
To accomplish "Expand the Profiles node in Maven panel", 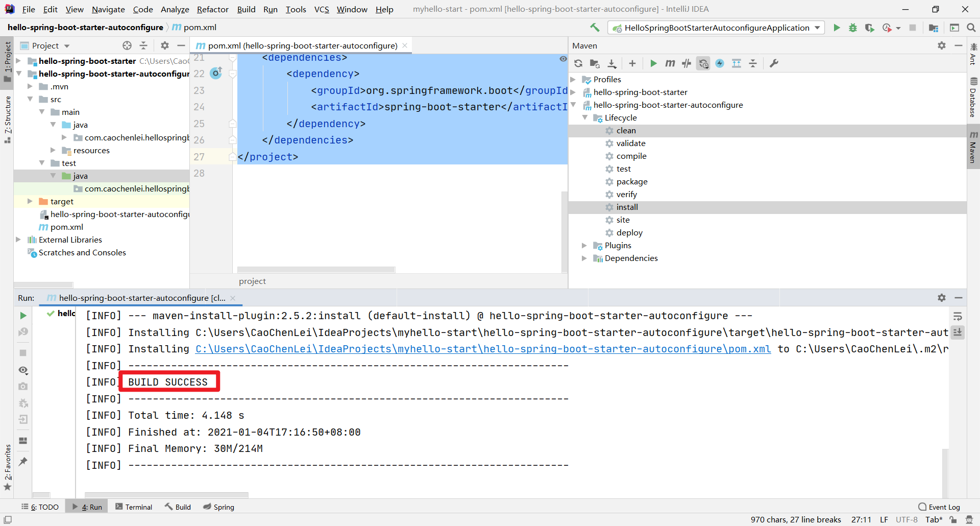I will [x=573, y=79].
